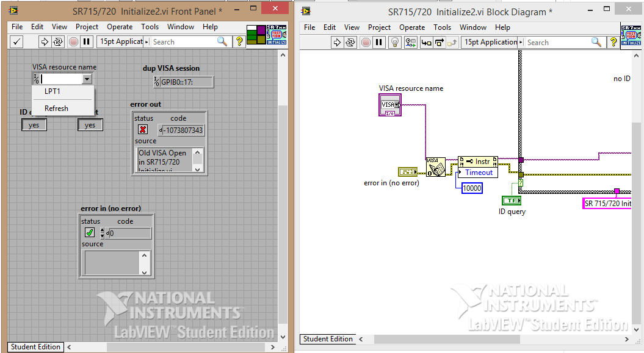Click Run arrow in Block Diagram toolbar
This screenshot has width=644, height=353.
pyautogui.click(x=337, y=42)
